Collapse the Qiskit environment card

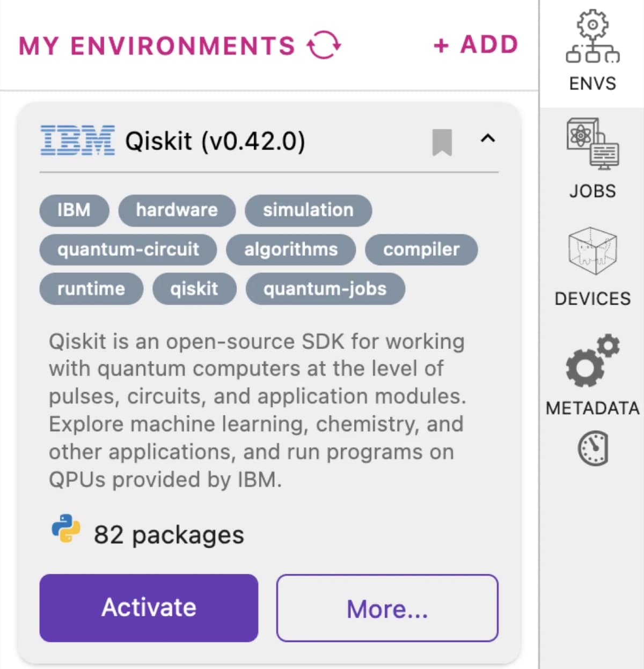click(487, 139)
